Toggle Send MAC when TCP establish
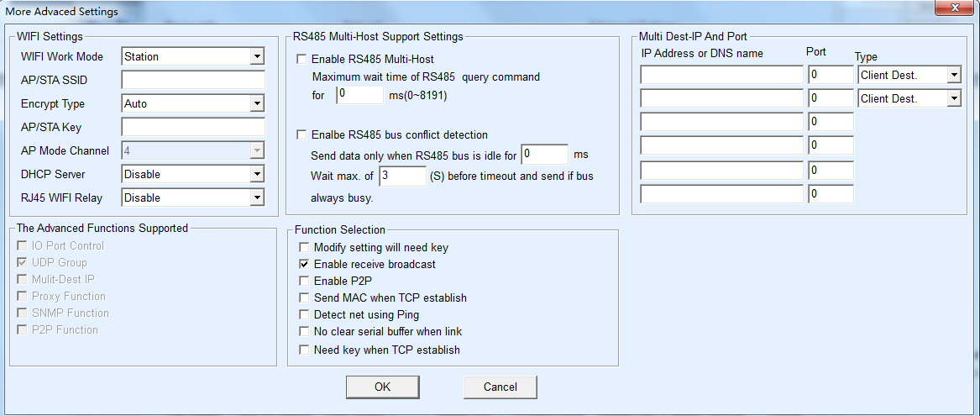This screenshot has width=980, height=416. pyautogui.click(x=305, y=298)
